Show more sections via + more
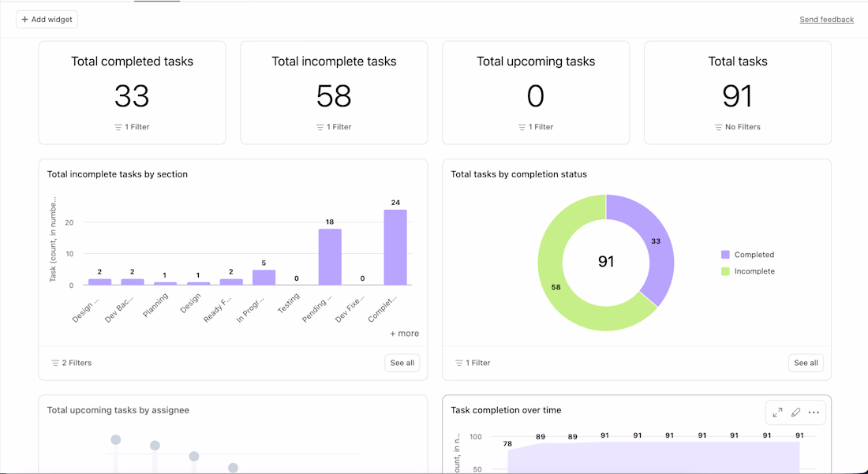 (x=404, y=334)
